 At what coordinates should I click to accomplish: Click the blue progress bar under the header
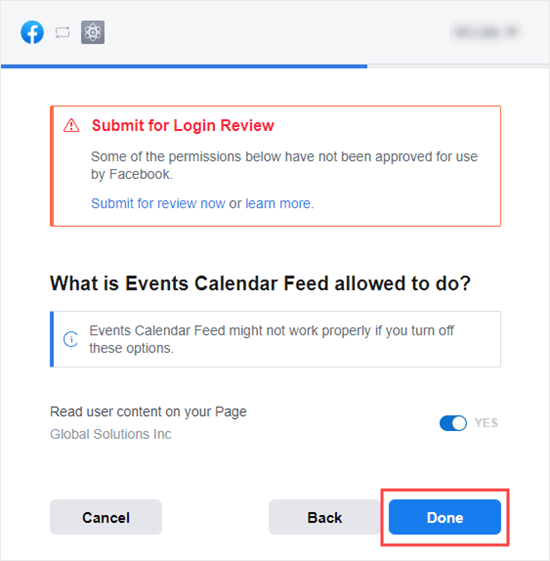(184, 66)
